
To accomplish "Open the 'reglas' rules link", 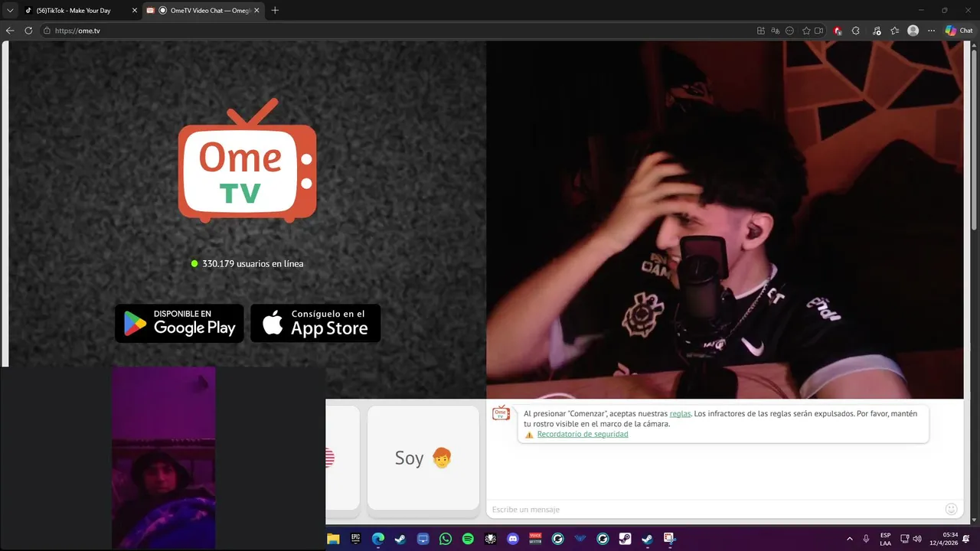I will pyautogui.click(x=680, y=413).
